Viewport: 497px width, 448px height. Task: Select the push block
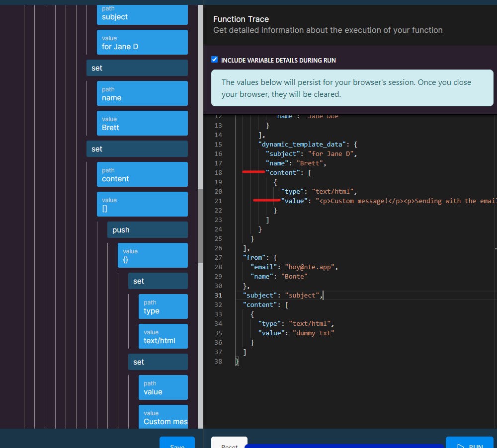(147, 230)
